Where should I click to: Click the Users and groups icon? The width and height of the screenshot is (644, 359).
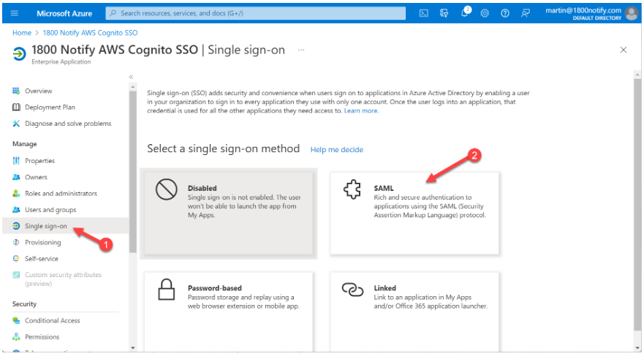[16, 210]
